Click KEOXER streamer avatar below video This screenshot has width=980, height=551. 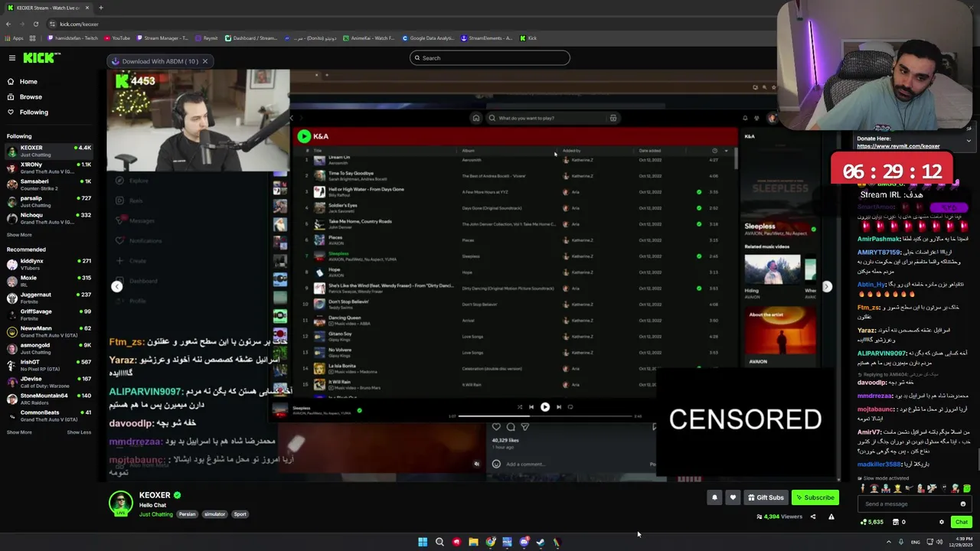(120, 503)
